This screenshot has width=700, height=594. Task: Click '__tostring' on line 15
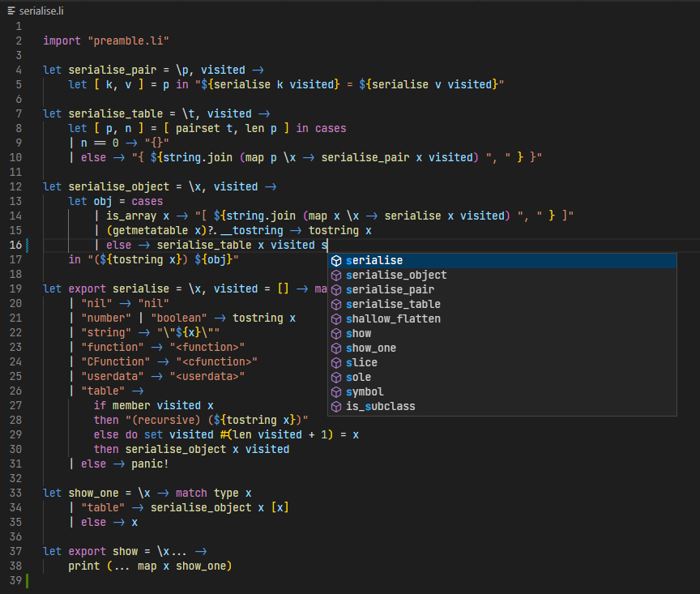(x=251, y=230)
